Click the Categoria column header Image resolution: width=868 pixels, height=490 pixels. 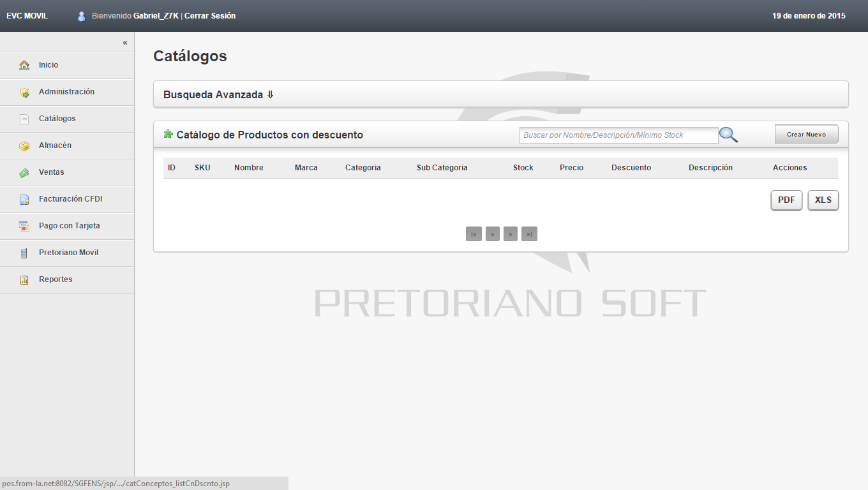[x=363, y=168]
